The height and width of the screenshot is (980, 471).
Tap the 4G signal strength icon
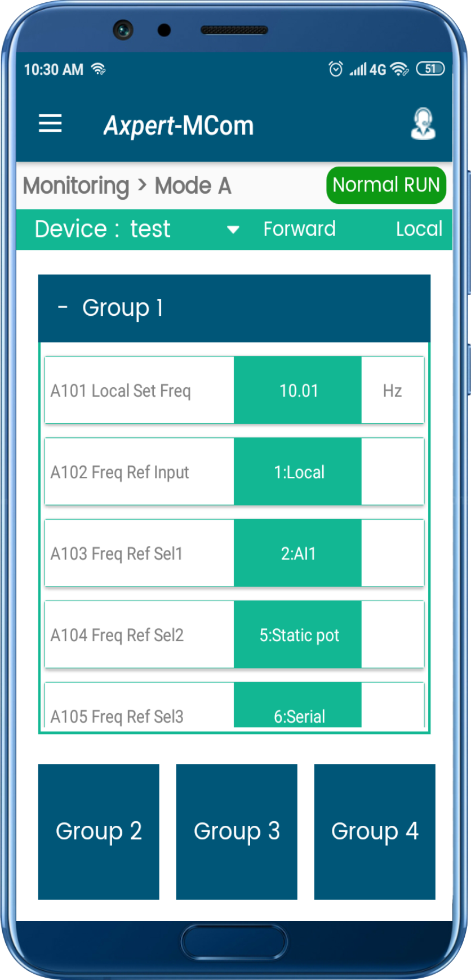367,69
